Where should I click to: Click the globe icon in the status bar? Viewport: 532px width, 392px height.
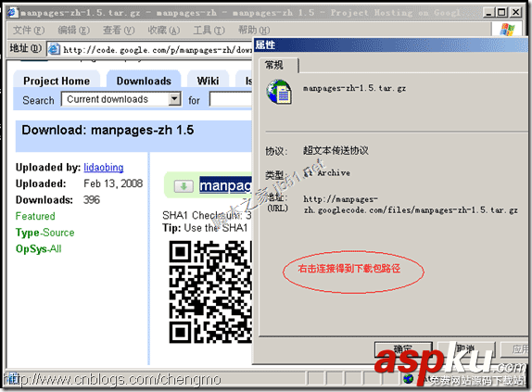pos(409,379)
